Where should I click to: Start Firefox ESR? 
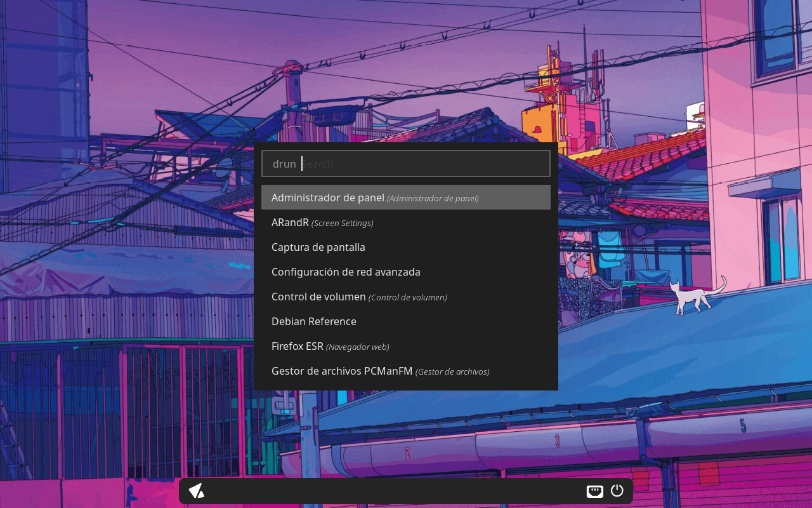[298, 346]
